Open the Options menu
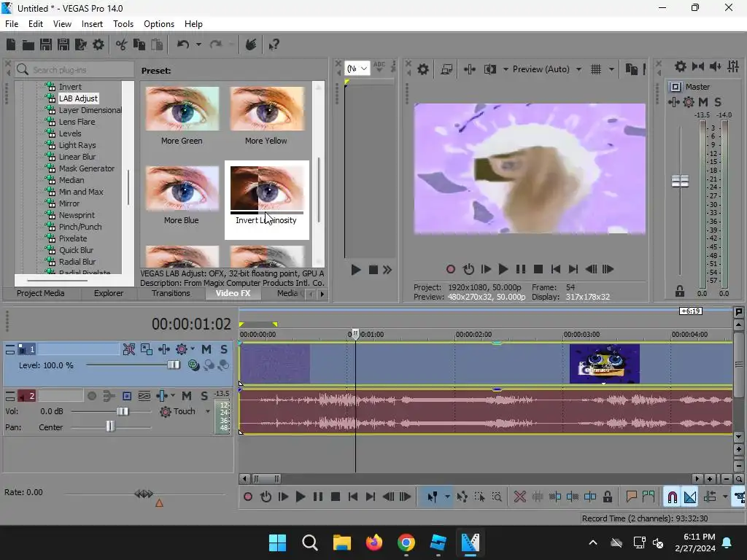The height and width of the screenshot is (560, 747). [x=158, y=24]
